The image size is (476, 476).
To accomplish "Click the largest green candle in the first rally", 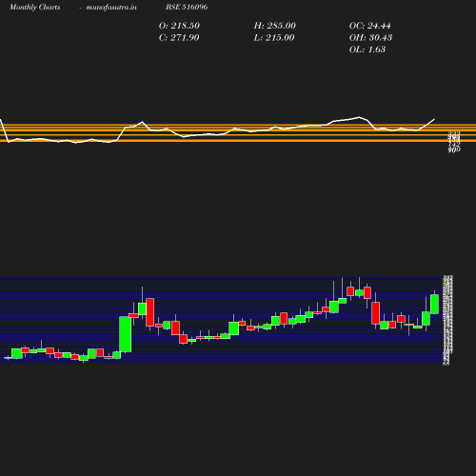I will 126,334.
